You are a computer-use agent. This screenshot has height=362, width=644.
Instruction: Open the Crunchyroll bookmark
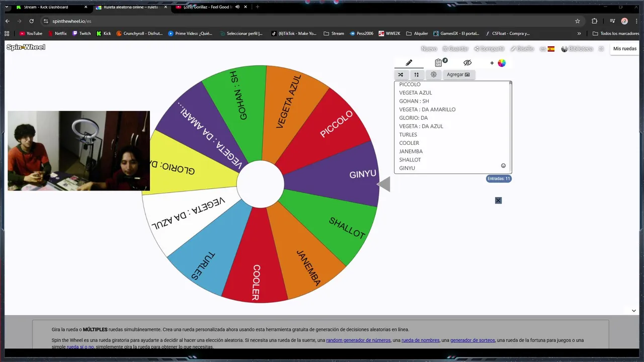click(139, 34)
